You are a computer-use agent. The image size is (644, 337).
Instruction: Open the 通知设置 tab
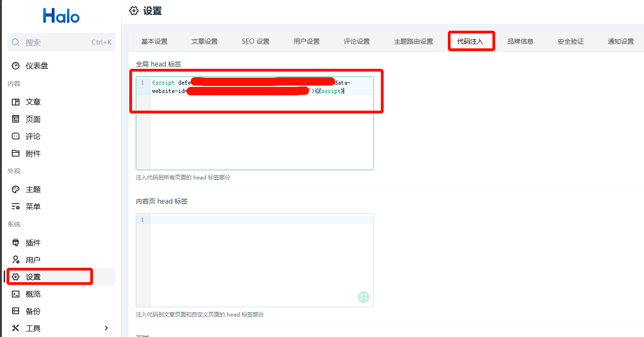tap(621, 41)
